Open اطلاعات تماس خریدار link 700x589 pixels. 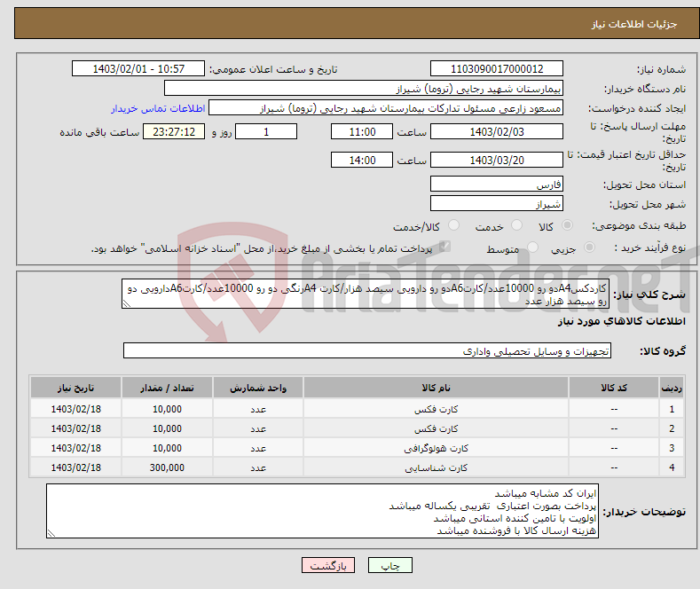coord(158,108)
